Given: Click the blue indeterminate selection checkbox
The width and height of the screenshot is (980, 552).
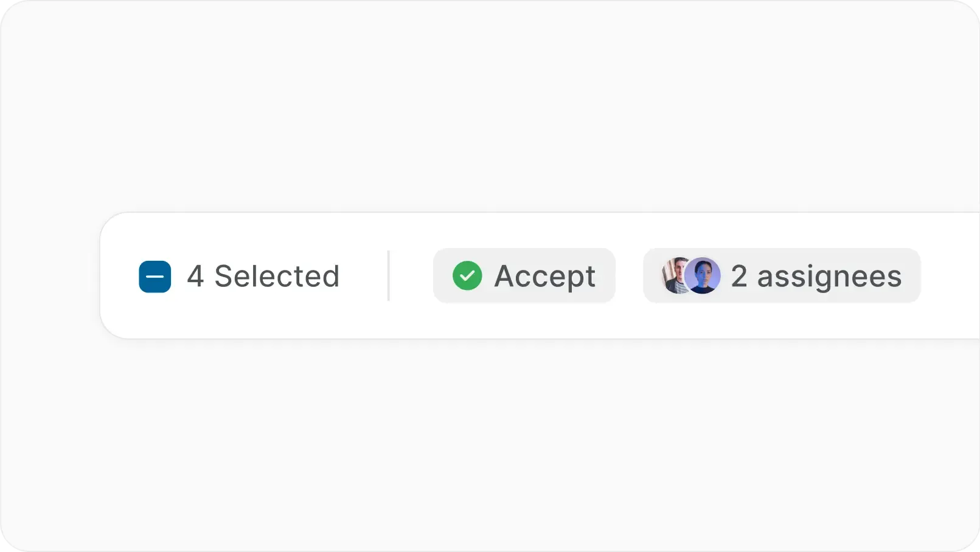Looking at the screenshot, I should (155, 277).
